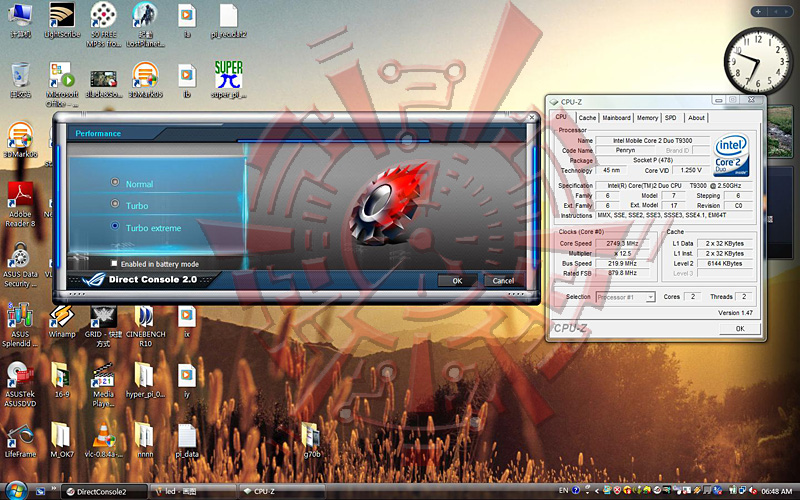Image resolution: width=800 pixels, height=500 pixels.
Task: Launch 3DMark05 from the desktop
Action: 145,81
